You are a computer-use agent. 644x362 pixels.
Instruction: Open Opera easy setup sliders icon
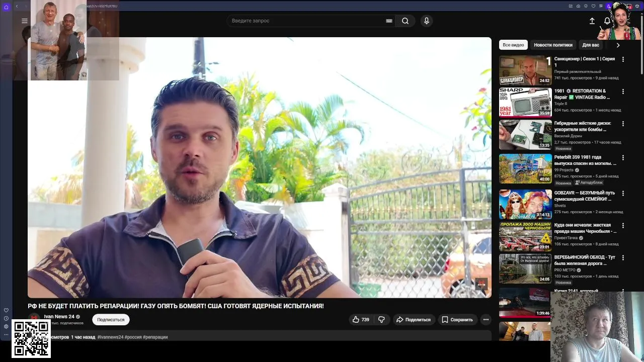pyautogui.click(x=601, y=6)
